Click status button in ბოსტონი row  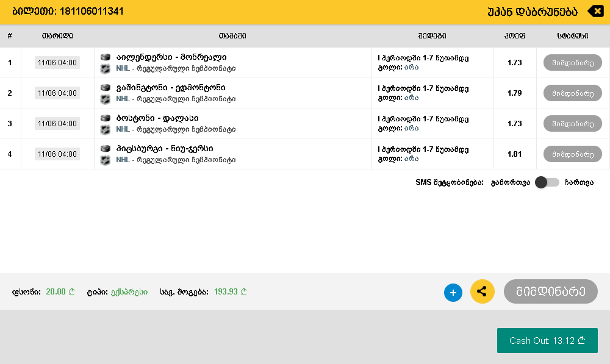click(x=573, y=124)
